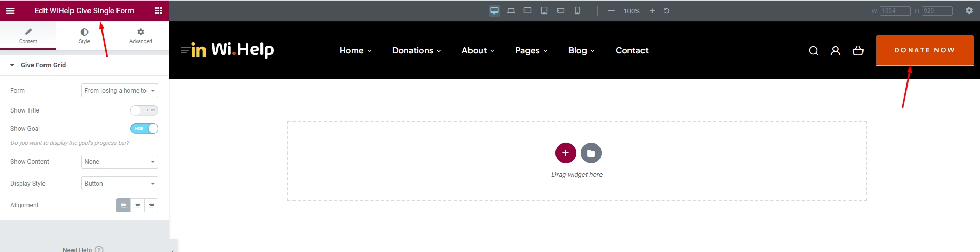The width and height of the screenshot is (980, 252).
Task: Click the zoom in plus icon
Action: [652, 11]
